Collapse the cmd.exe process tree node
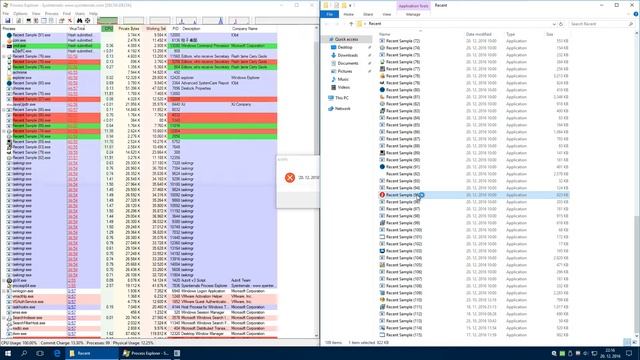 (4, 46)
